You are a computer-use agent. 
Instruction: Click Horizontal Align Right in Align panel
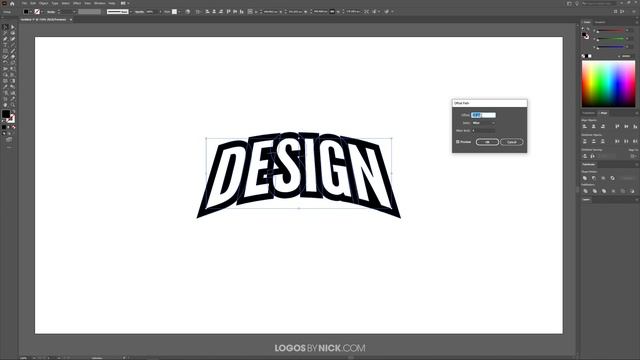click(603, 126)
